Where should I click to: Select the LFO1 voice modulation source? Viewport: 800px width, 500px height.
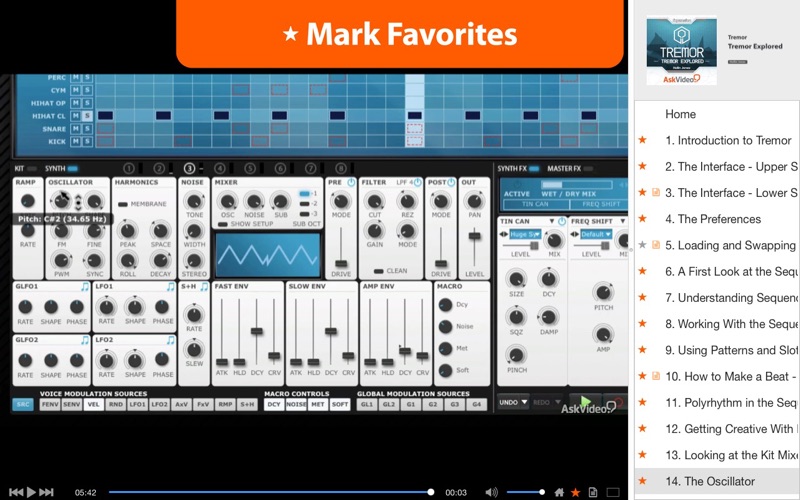[137, 404]
